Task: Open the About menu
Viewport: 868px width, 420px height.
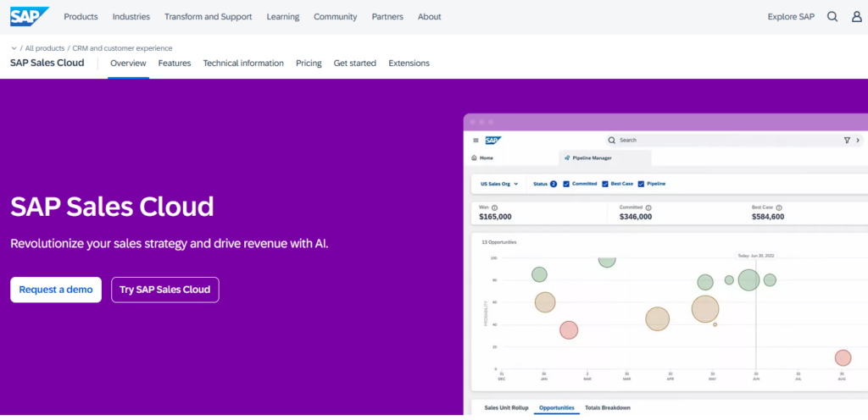Action: tap(430, 17)
